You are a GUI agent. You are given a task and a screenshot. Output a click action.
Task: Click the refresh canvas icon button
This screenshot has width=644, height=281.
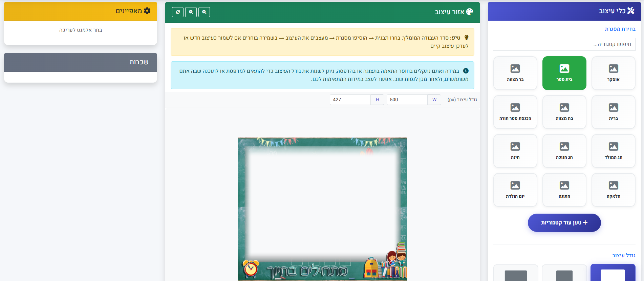pyautogui.click(x=178, y=12)
